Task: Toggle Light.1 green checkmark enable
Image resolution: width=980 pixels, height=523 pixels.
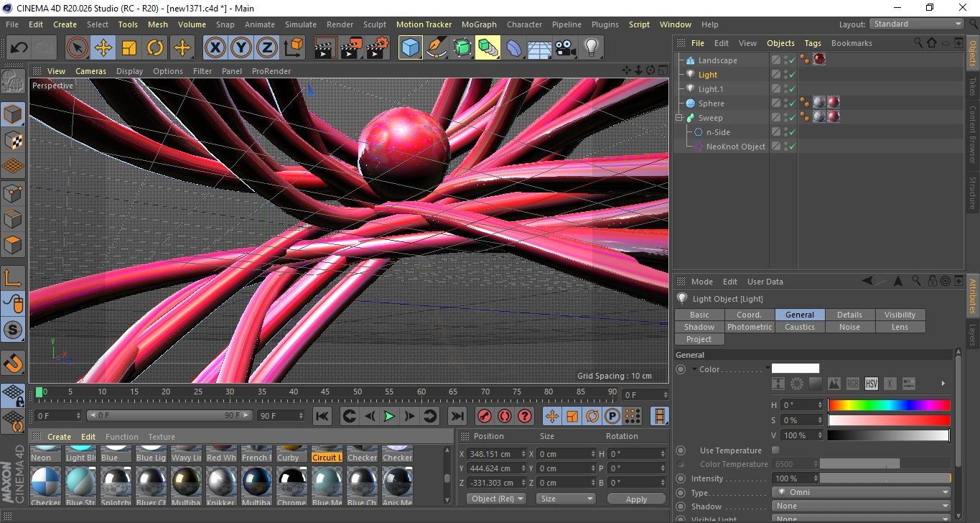Action: (792, 89)
